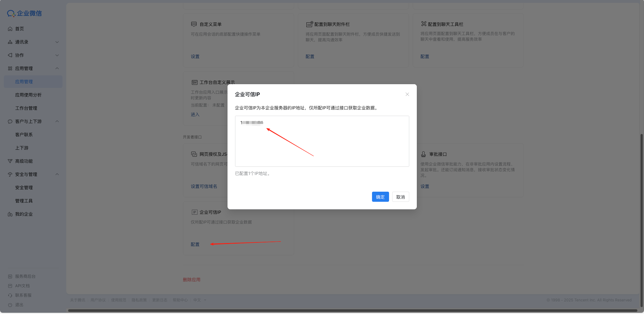This screenshot has height=314, width=644.
Task: Expand the 通讯录 chevron
Action: point(57,42)
